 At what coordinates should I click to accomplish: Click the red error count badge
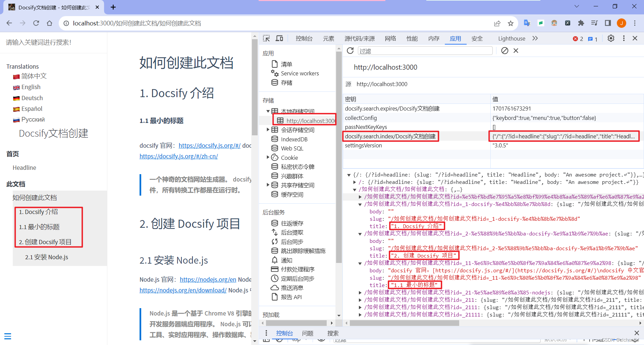pyautogui.click(x=578, y=39)
